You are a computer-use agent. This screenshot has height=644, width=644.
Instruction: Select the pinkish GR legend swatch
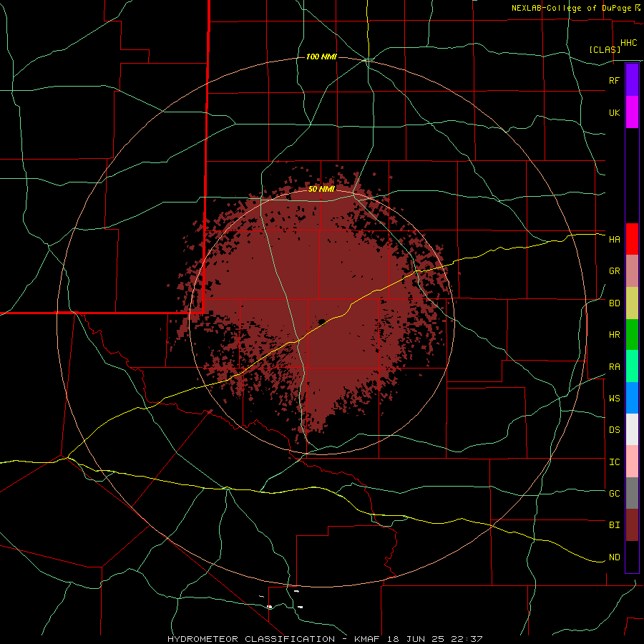[632, 271]
